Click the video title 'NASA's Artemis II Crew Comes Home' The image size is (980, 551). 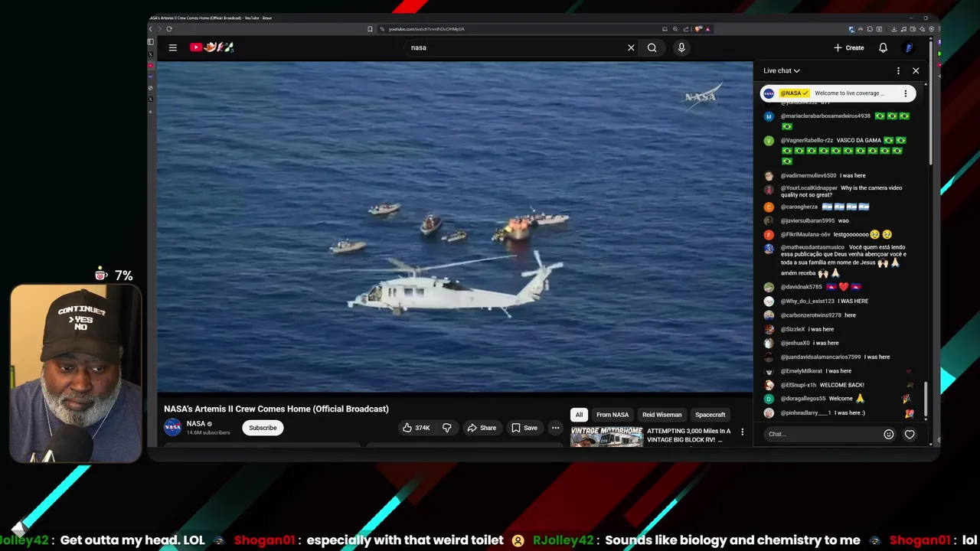click(276, 409)
